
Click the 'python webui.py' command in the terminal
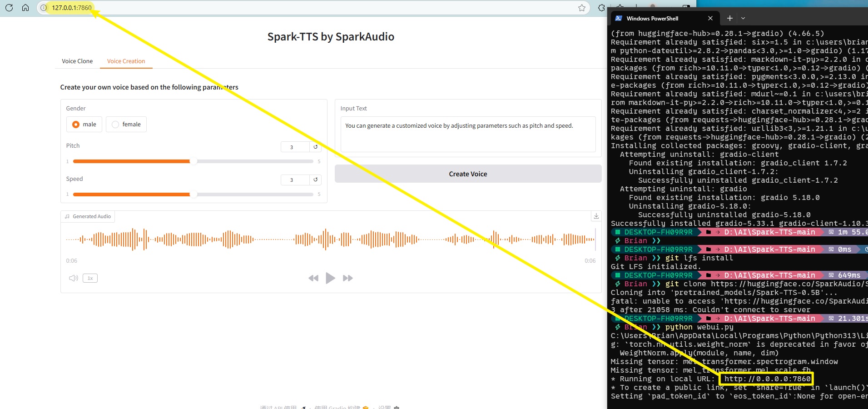[x=699, y=327]
